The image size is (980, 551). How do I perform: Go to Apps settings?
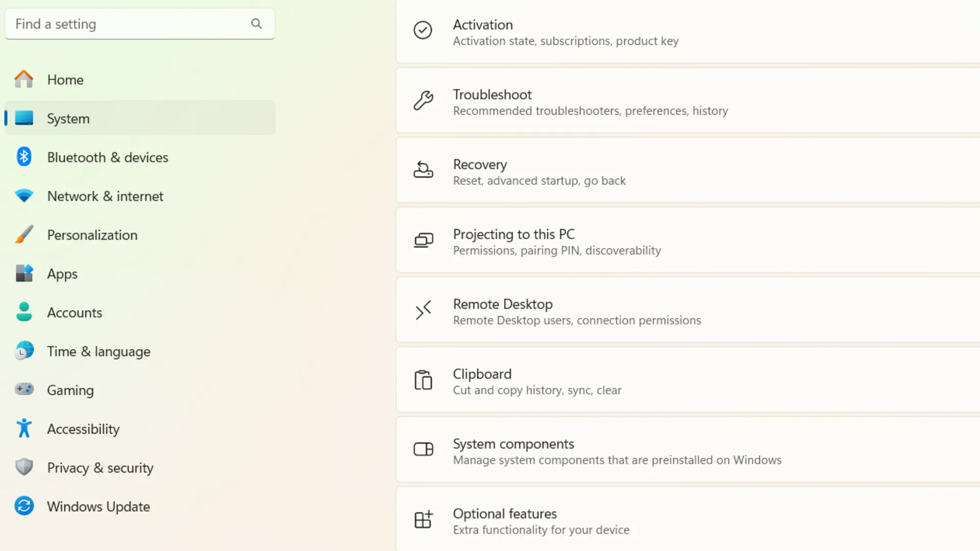pos(62,274)
